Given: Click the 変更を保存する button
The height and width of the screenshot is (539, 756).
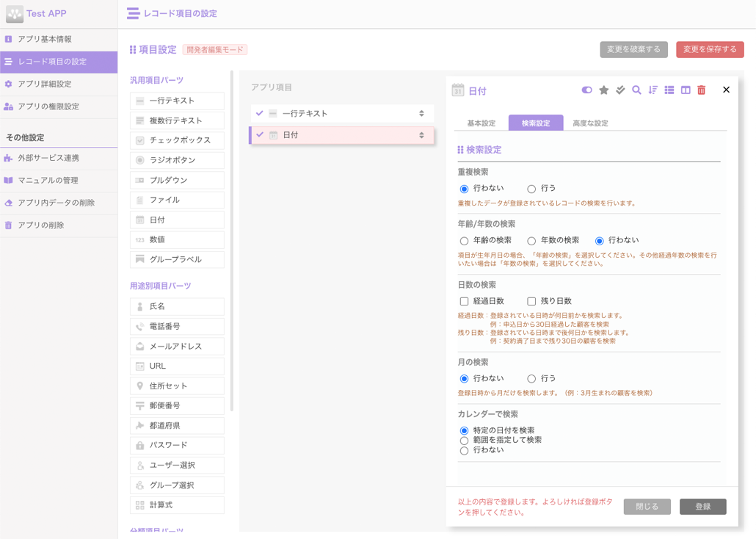Looking at the screenshot, I should coord(710,49).
